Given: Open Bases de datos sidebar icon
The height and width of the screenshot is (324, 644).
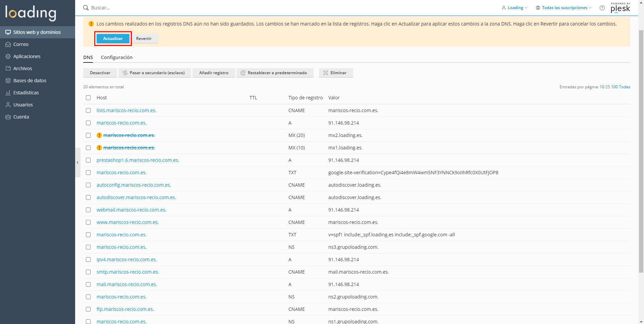Looking at the screenshot, I should (x=8, y=81).
